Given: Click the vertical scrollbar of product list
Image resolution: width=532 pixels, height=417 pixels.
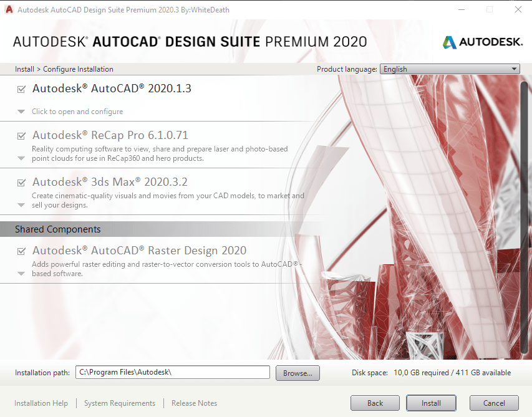Looking at the screenshot, I should coord(525,217).
